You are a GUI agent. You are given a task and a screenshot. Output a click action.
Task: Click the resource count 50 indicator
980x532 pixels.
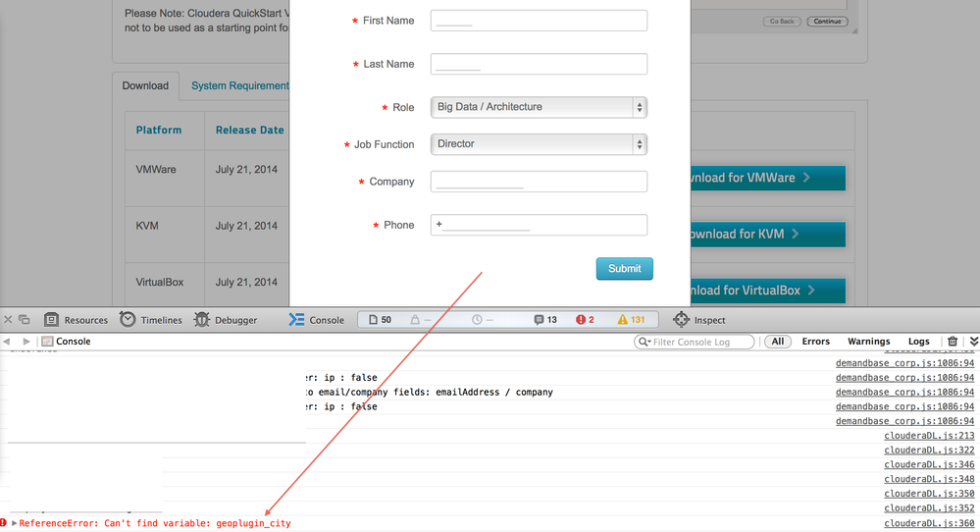380,319
